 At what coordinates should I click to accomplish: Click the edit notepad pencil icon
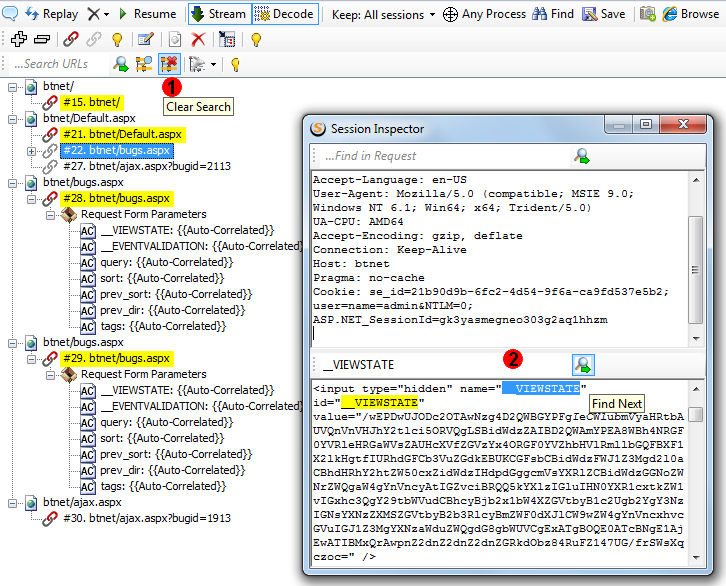pyautogui.click(x=146, y=39)
